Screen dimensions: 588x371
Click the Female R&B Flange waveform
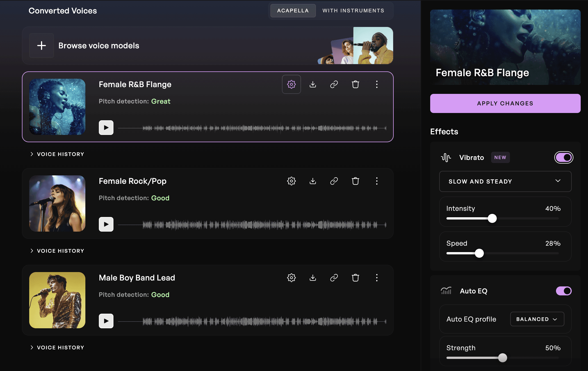pos(252,128)
